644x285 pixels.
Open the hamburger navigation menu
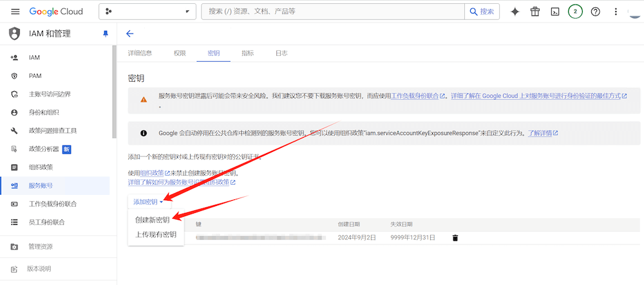pos(15,12)
